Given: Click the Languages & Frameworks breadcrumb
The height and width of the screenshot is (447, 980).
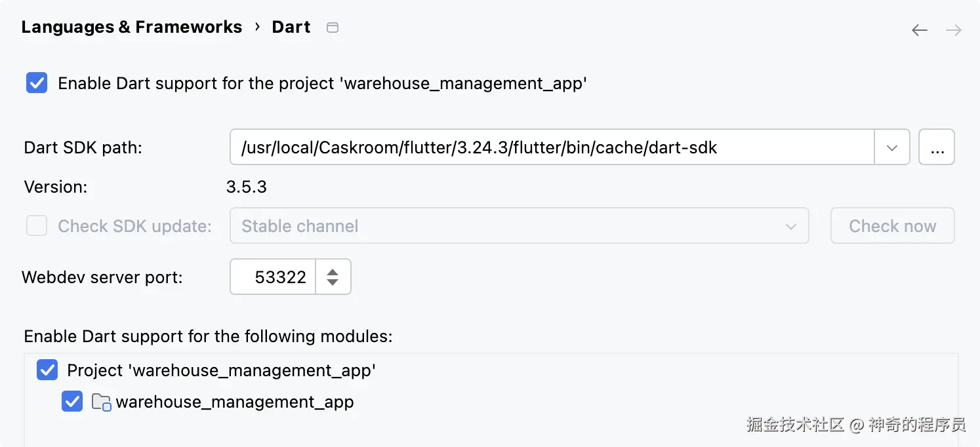Looking at the screenshot, I should (131, 28).
